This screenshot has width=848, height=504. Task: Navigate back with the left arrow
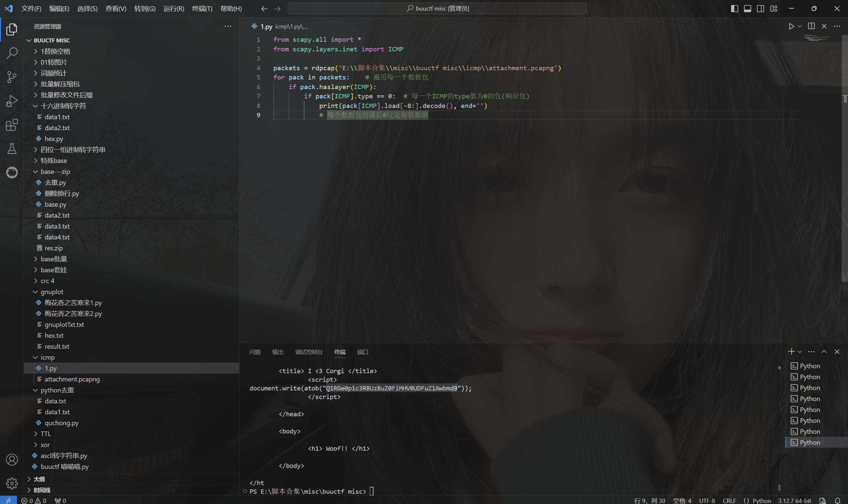[264, 9]
